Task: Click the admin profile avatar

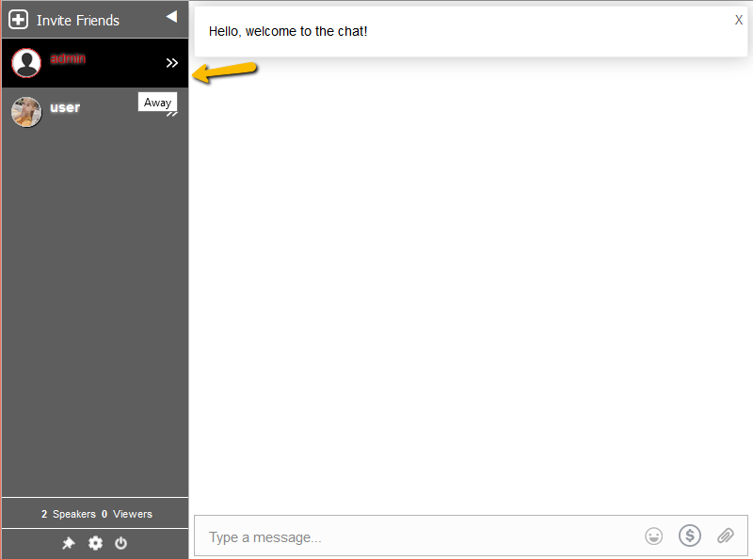Action: pos(26,63)
